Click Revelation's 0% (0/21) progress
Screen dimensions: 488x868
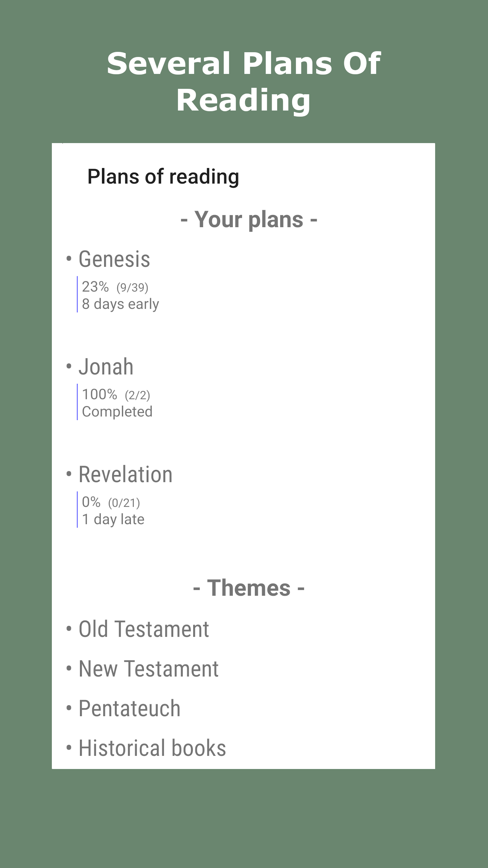(x=111, y=502)
